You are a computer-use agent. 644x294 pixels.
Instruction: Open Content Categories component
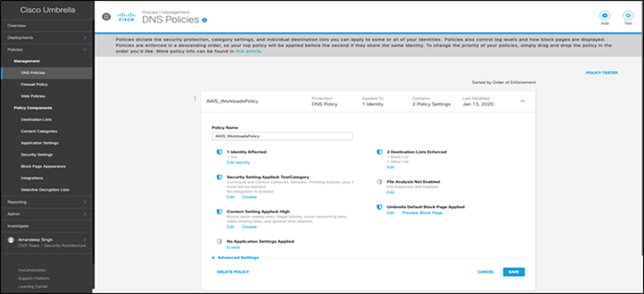39,132
